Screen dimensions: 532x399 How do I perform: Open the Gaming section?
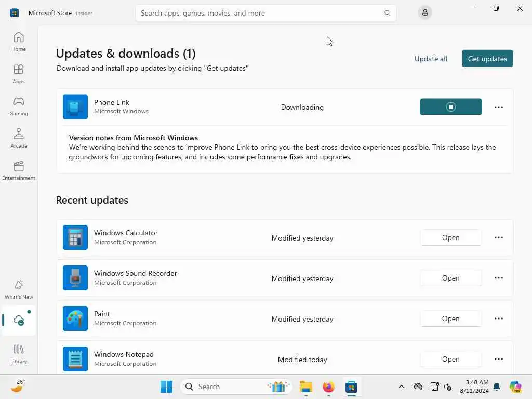click(x=18, y=106)
